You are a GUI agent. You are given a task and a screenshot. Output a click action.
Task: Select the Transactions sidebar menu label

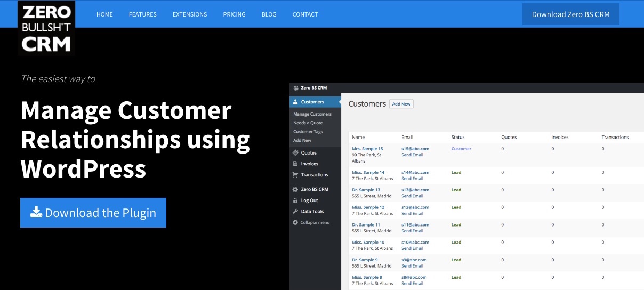pyautogui.click(x=315, y=175)
